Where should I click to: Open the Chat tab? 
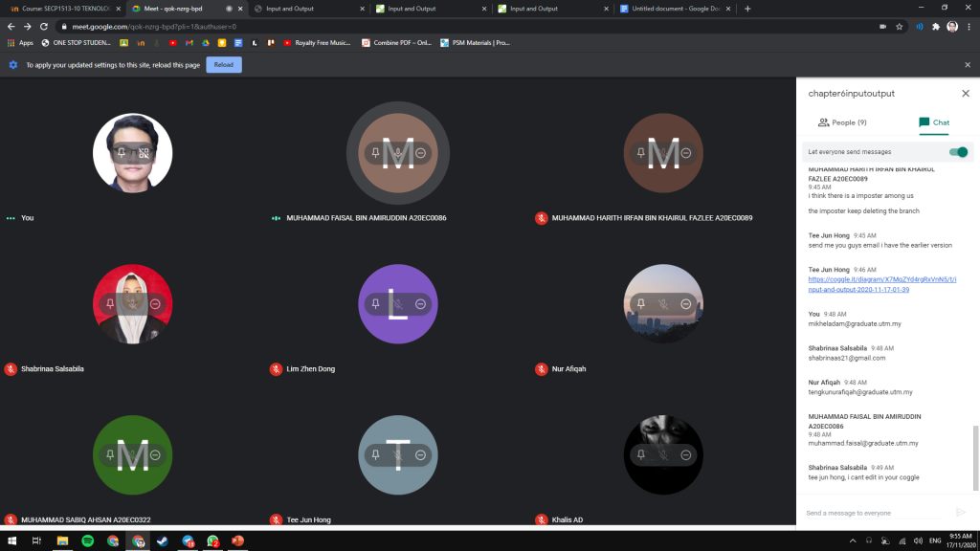click(933, 122)
